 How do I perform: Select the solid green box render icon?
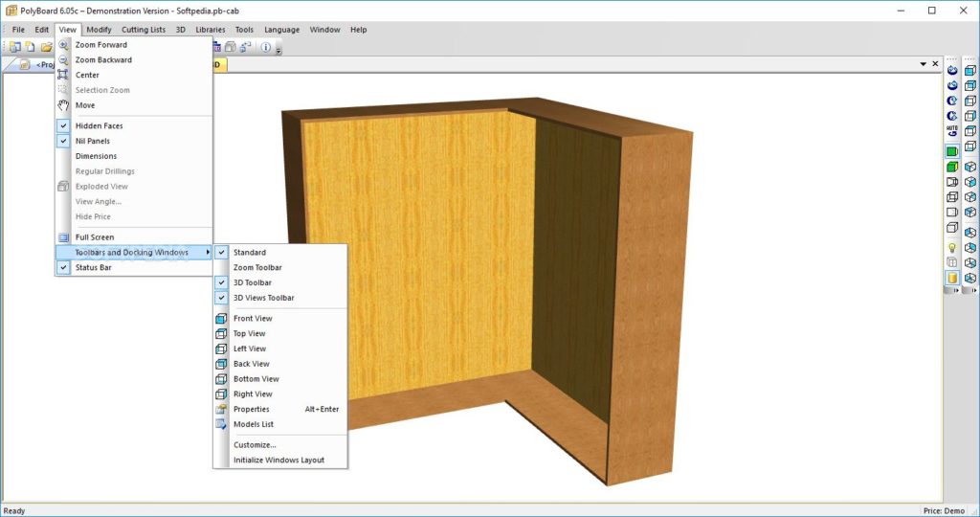point(952,151)
